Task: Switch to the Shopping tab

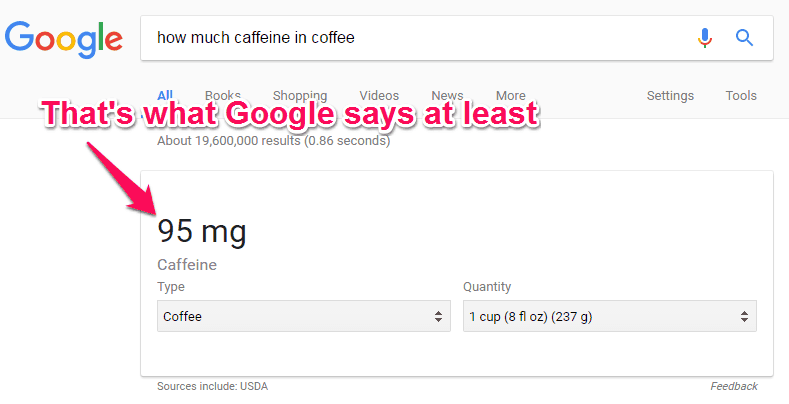Action: coord(300,96)
